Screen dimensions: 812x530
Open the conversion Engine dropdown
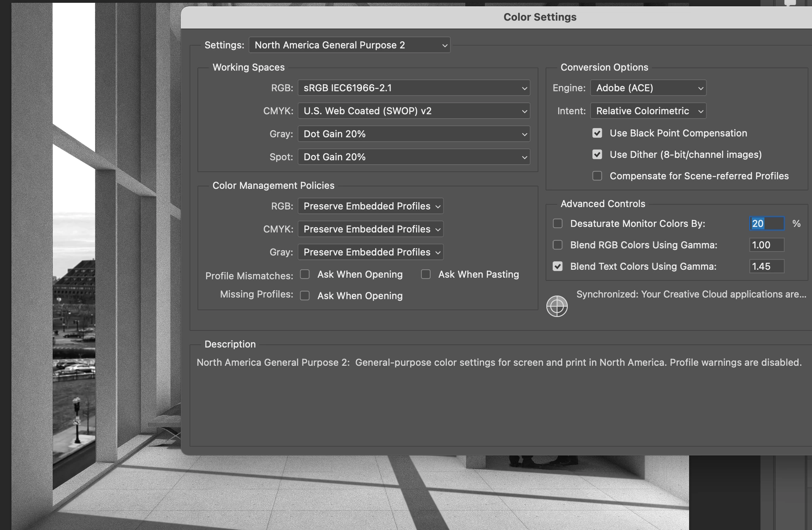tap(648, 88)
